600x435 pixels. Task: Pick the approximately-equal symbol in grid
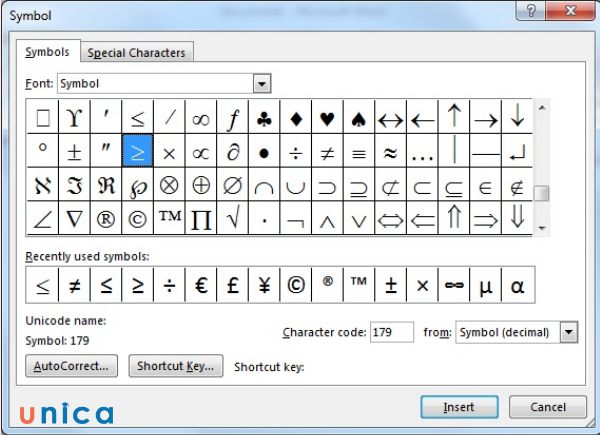coord(391,151)
